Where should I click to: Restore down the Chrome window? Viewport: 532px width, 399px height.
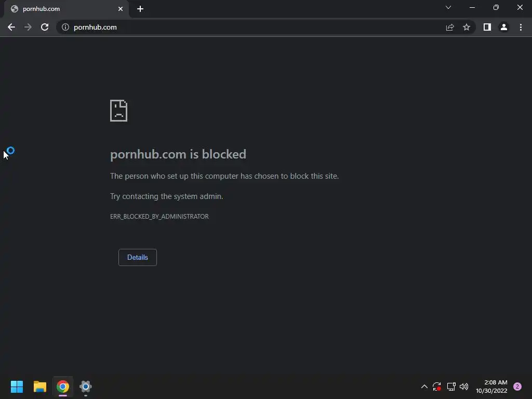(x=496, y=7)
